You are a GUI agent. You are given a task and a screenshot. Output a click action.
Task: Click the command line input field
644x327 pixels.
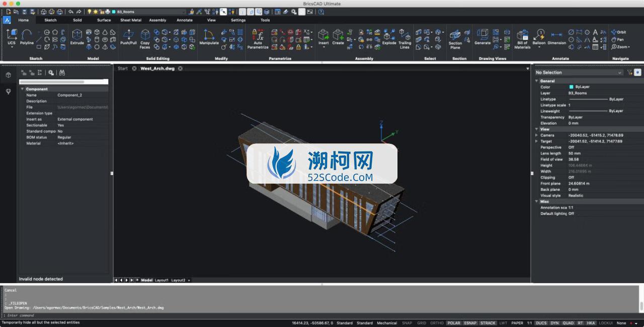click(x=322, y=315)
